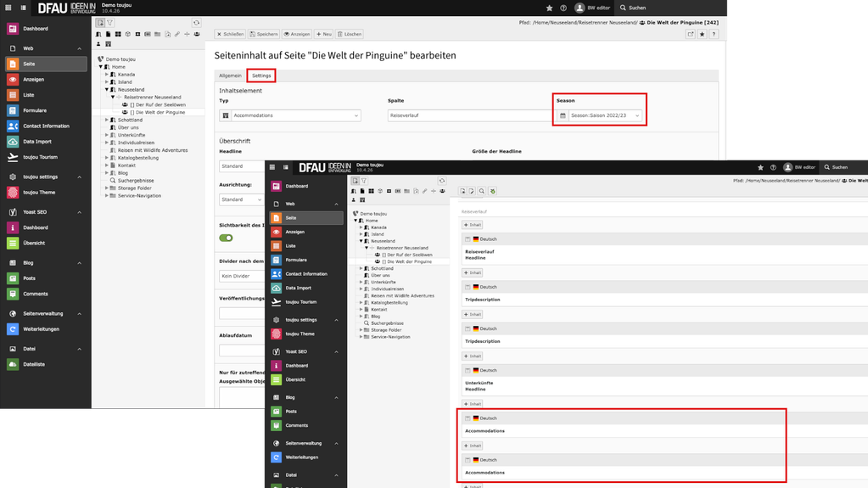Click the calendar icon in Season field
Image resolution: width=868 pixels, height=488 pixels.
point(563,115)
